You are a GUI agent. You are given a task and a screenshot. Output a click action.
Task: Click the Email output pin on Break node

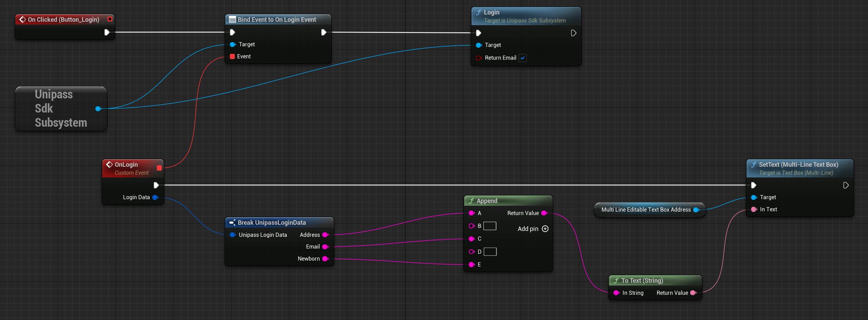click(325, 246)
